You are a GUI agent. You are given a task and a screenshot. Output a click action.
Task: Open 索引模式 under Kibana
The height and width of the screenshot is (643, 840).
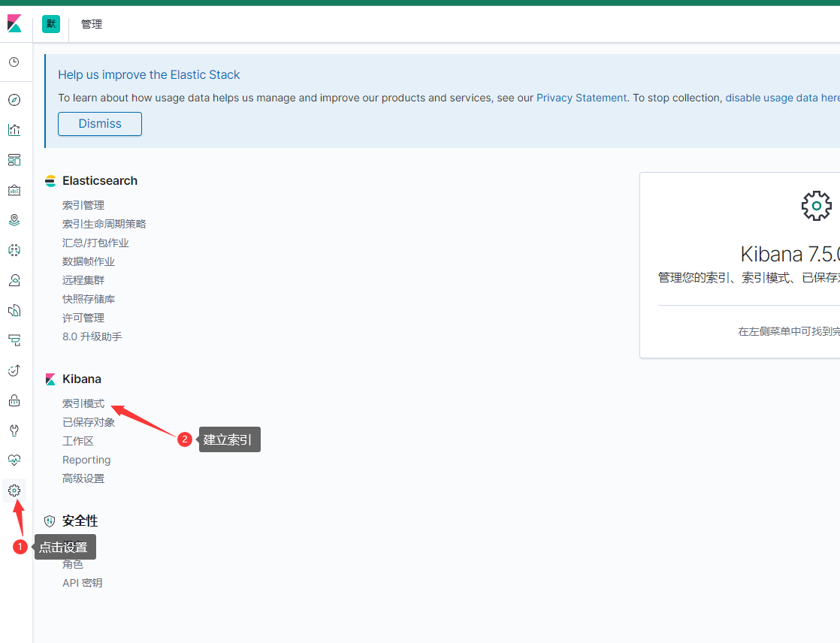click(83, 403)
